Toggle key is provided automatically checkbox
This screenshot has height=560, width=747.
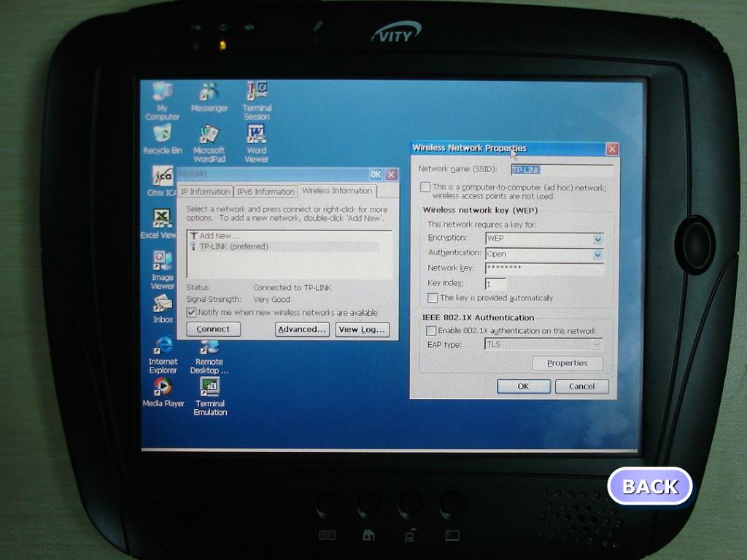tap(432, 298)
